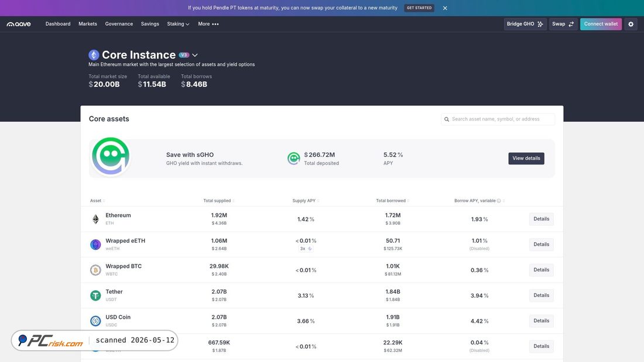This screenshot has height=362, width=644.
Task: Sort by Supply APY column
Action: click(306, 201)
